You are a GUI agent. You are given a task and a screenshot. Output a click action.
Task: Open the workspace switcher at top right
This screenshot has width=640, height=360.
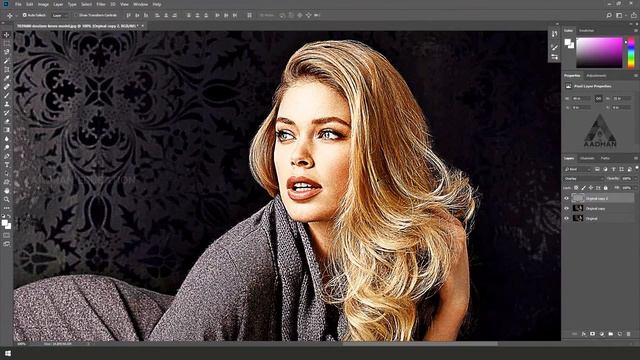(x=620, y=15)
